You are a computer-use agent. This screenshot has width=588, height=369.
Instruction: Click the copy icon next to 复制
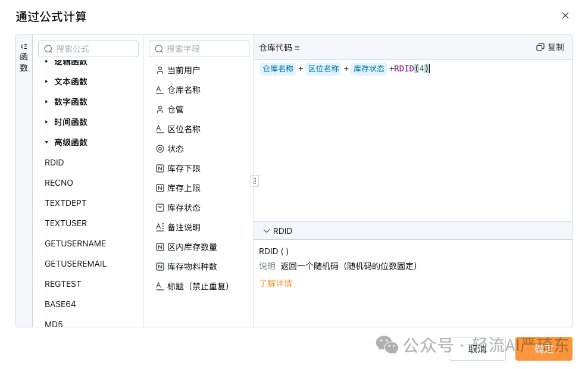click(x=540, y=46)
